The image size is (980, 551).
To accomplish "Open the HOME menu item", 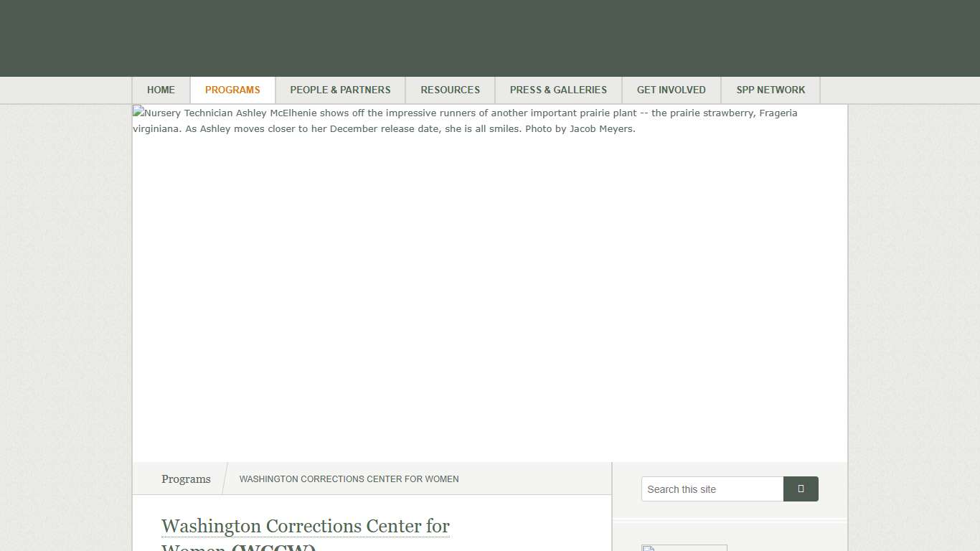I will (161, 90).
